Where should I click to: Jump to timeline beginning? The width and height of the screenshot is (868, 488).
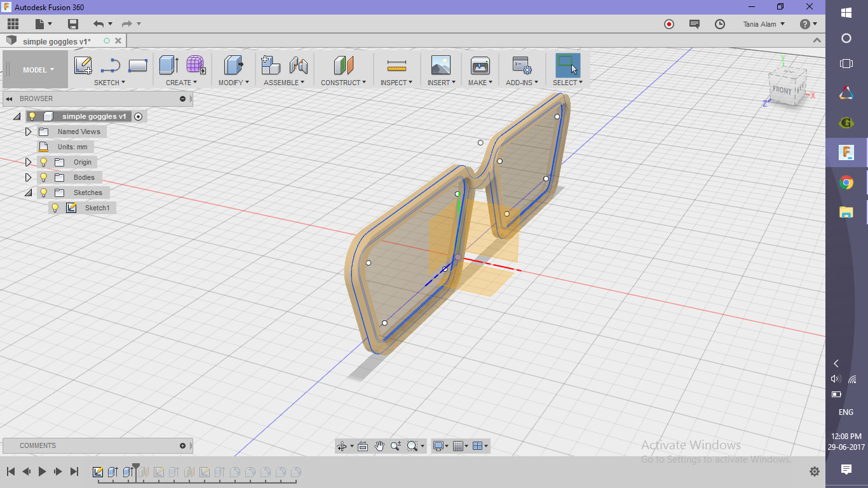point(11,471)
